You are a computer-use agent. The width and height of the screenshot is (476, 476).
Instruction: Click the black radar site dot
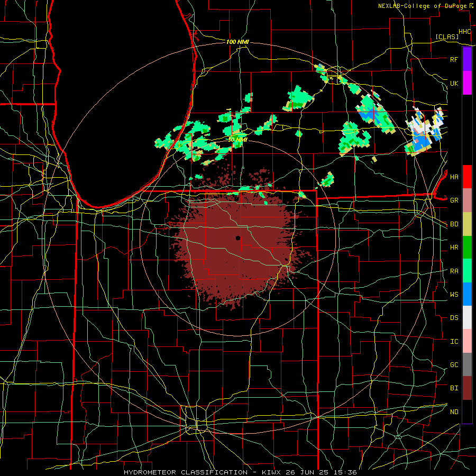point(238,238)
